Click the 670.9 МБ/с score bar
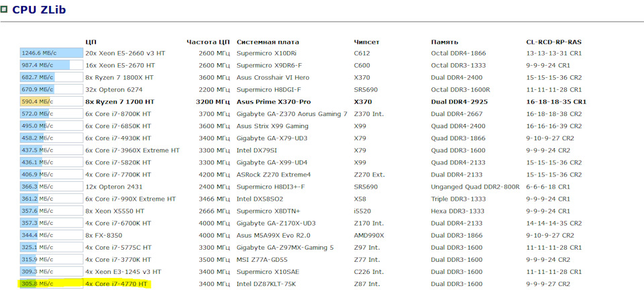The height and width of the screenshot is (290, 644). pyautogui.click(x=52, y=89)
